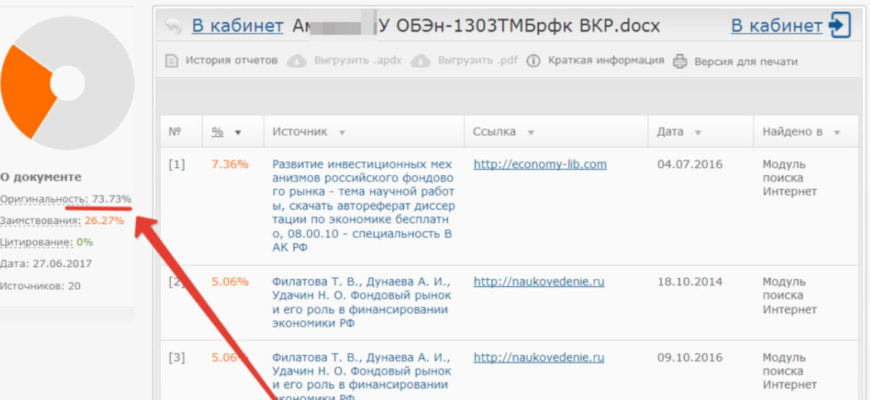Click the right В кабинет link
The width and height of the screenshot is (870, 400).
click(x=777, y=26)
